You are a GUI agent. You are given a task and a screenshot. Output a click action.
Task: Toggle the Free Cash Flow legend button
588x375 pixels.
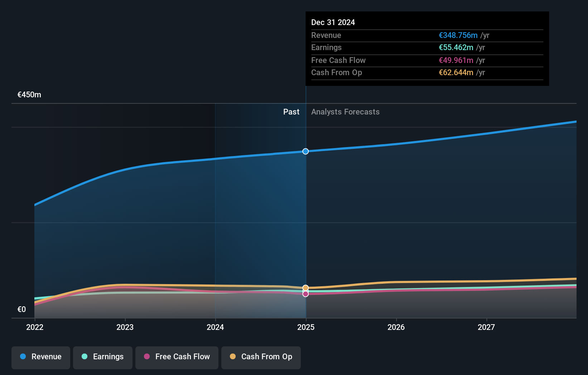coord(177,357)
